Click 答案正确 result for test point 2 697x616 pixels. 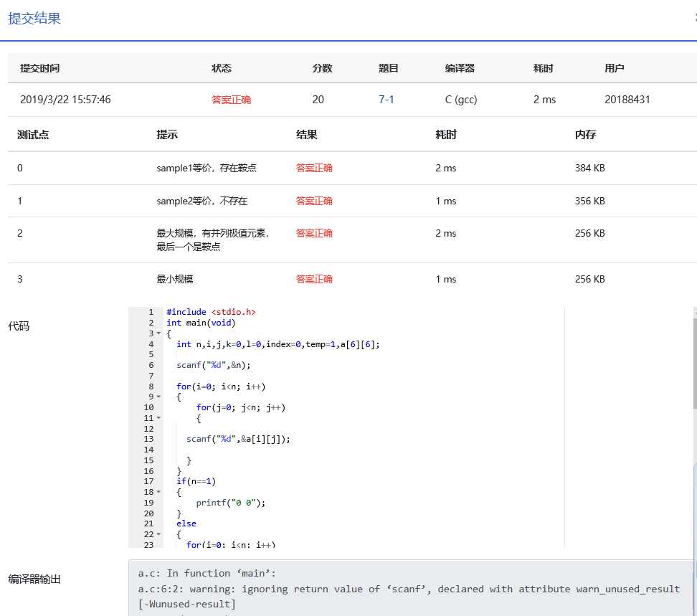tap(314, 233)
